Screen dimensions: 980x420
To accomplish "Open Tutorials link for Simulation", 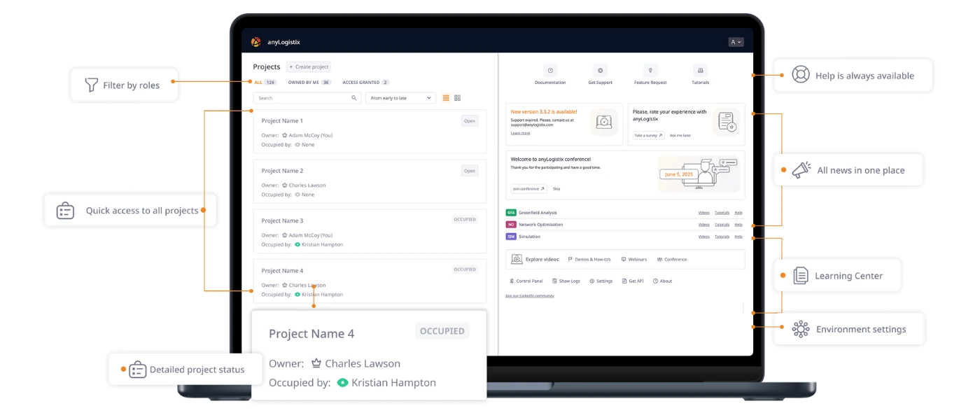I will pos(722,237).
